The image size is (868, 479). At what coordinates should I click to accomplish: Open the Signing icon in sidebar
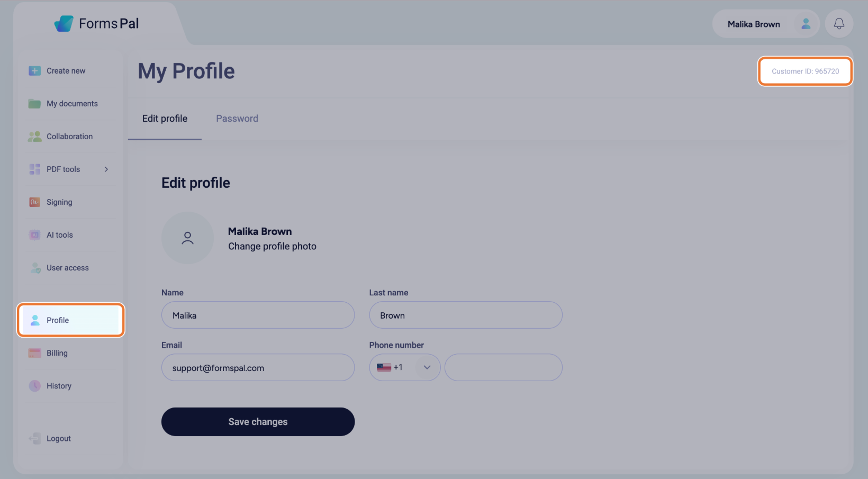pyautogui.click(x=34, y=202)
